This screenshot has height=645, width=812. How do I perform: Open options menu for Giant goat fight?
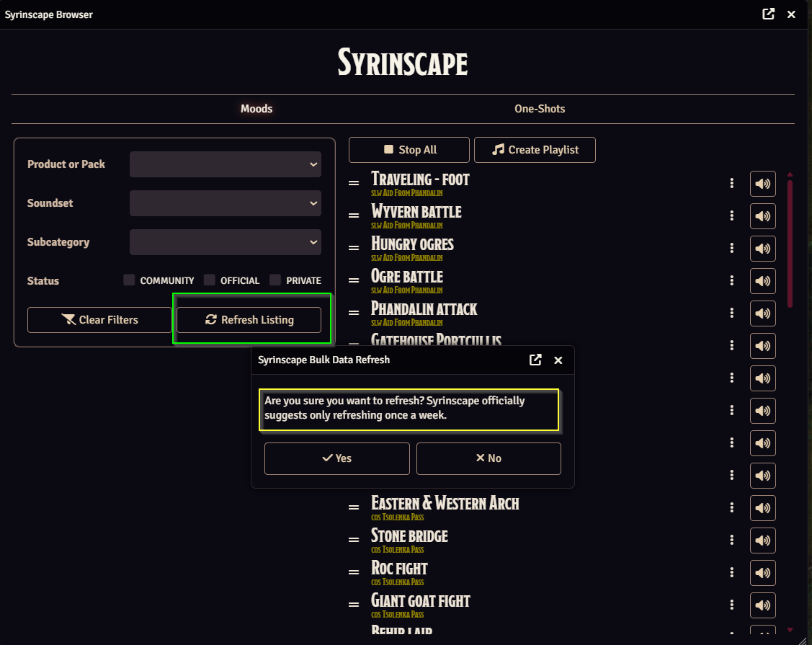(x=732, y=605)
